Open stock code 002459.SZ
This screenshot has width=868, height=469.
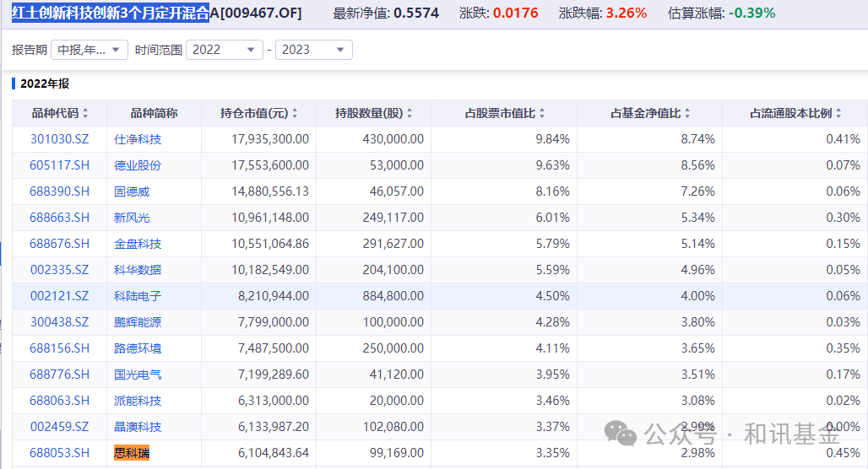tap(59, 427)
